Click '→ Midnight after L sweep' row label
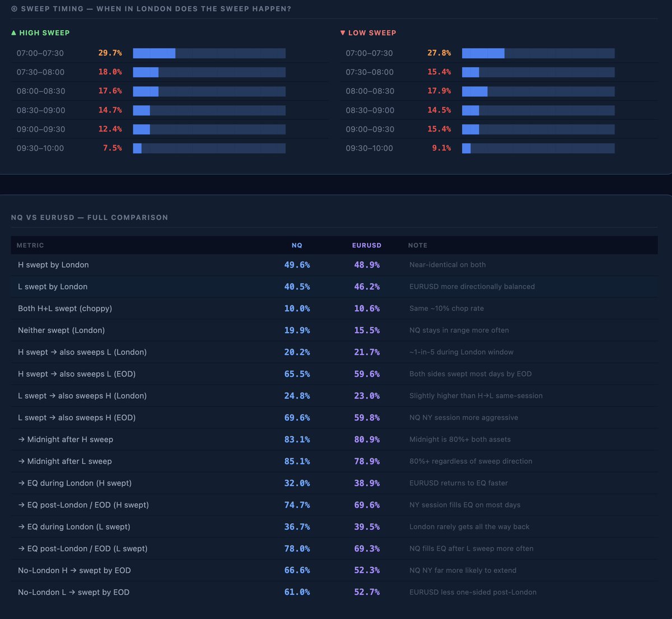 [65, 462]
